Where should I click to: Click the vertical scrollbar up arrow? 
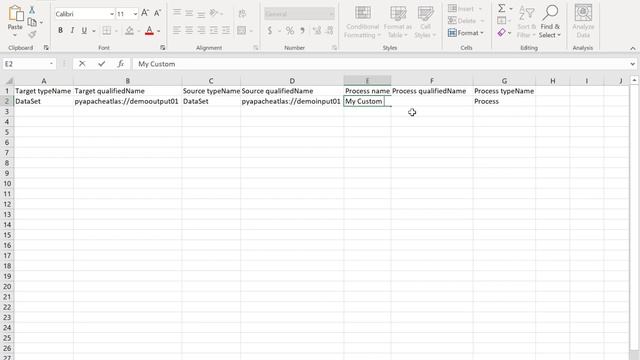tap(634, 80)
